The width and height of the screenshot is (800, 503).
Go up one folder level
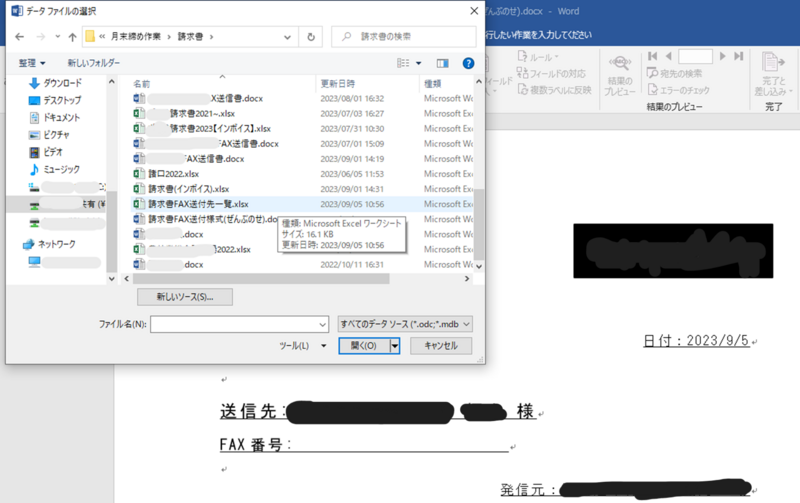pos(72,37)
